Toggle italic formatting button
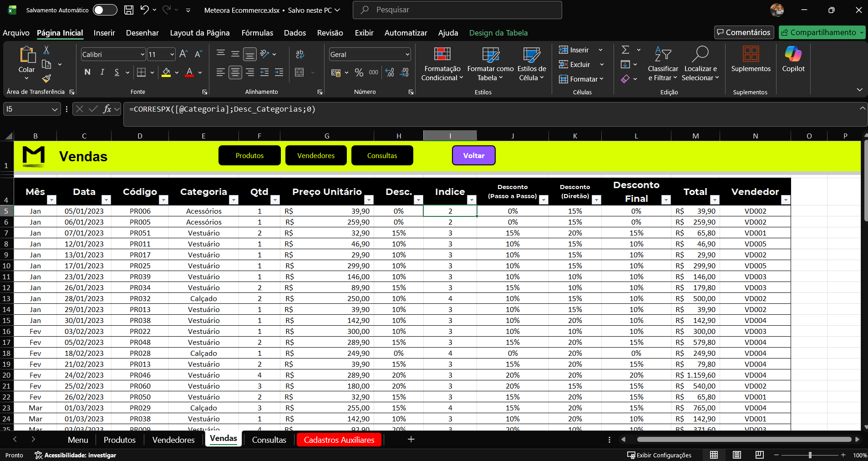Image resolution: width=868 pixels, height=461 pixels. [102, 72]
